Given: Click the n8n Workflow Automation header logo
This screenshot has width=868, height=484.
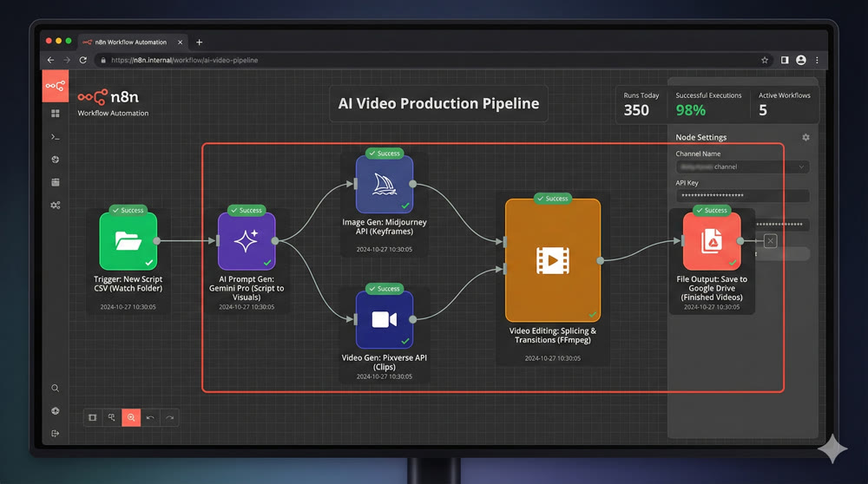Looking at the screenshot, I should [113, 102].
